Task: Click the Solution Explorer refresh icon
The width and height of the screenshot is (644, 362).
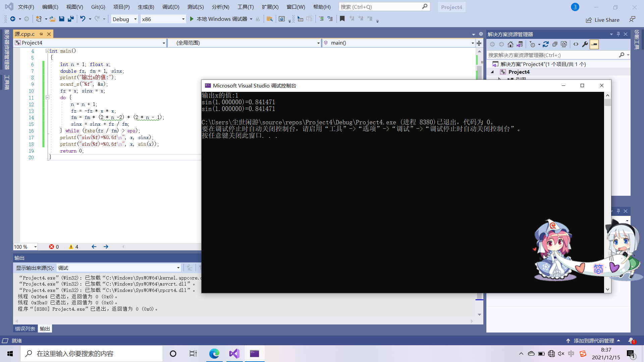Action: [546, 44]
